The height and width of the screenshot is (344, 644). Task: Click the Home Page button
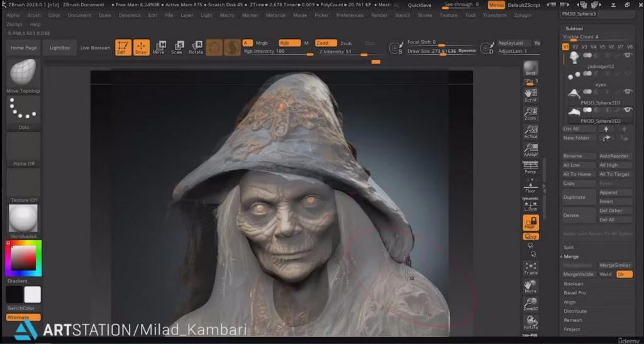(x=23, y=48)
